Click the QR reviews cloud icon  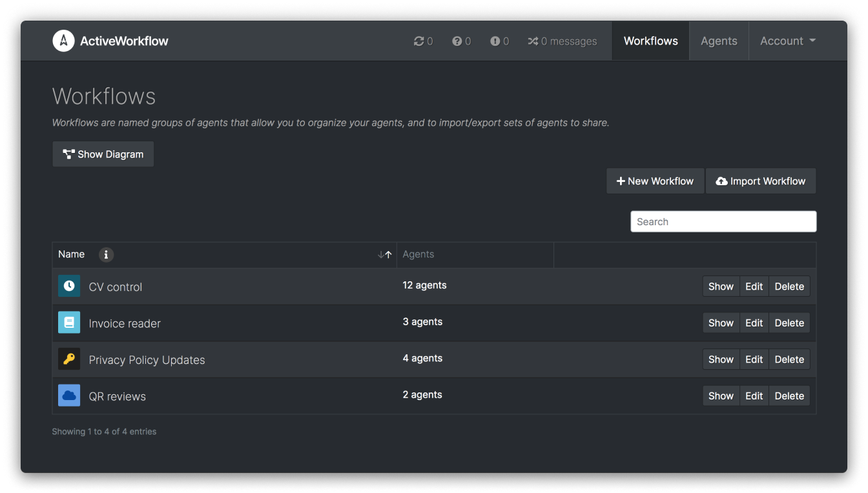point(69,395)
